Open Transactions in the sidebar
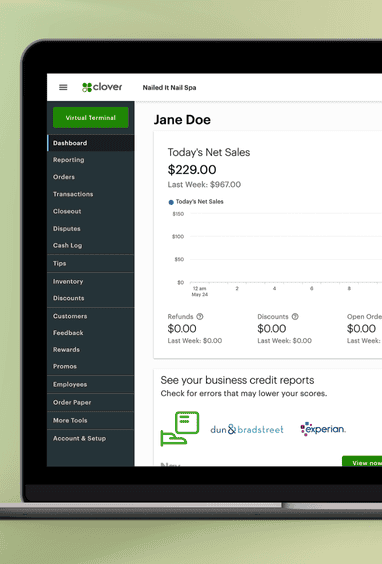 coord(91,194)
